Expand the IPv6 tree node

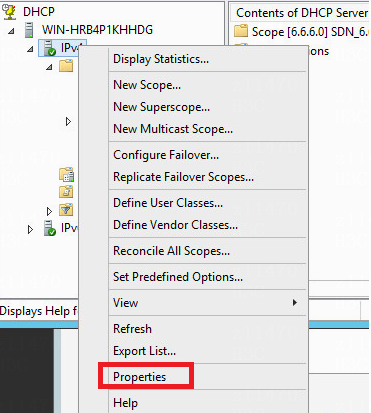tap(30, 229)
